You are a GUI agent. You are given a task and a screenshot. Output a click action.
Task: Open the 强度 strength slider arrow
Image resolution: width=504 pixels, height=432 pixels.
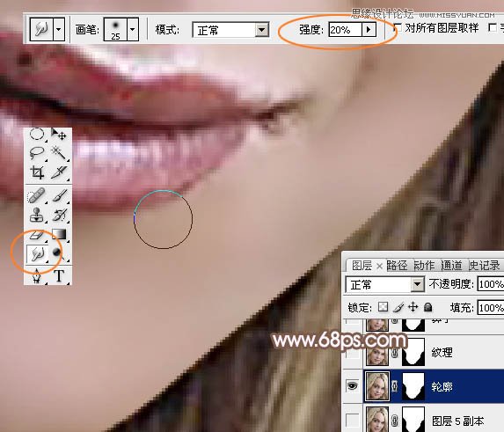[369, 30]
